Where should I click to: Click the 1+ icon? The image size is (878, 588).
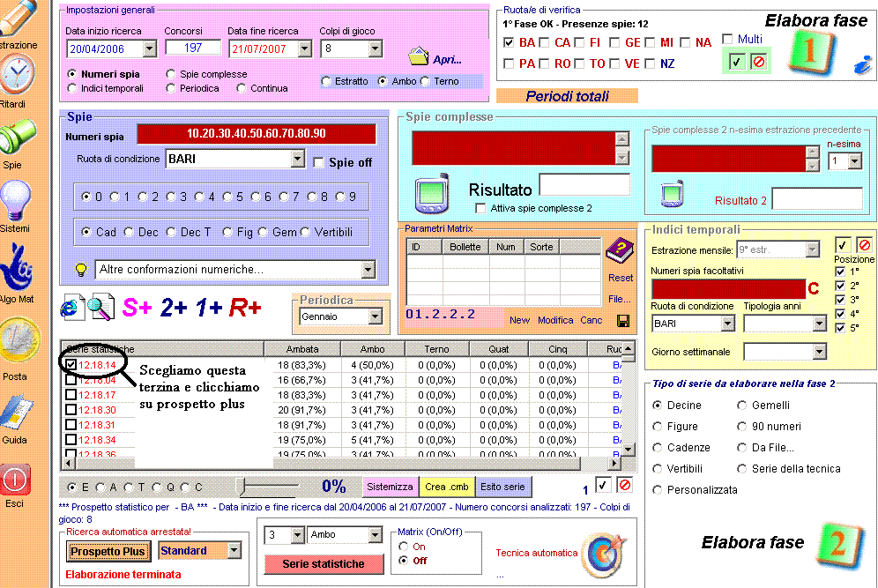[x=208, y=308]
